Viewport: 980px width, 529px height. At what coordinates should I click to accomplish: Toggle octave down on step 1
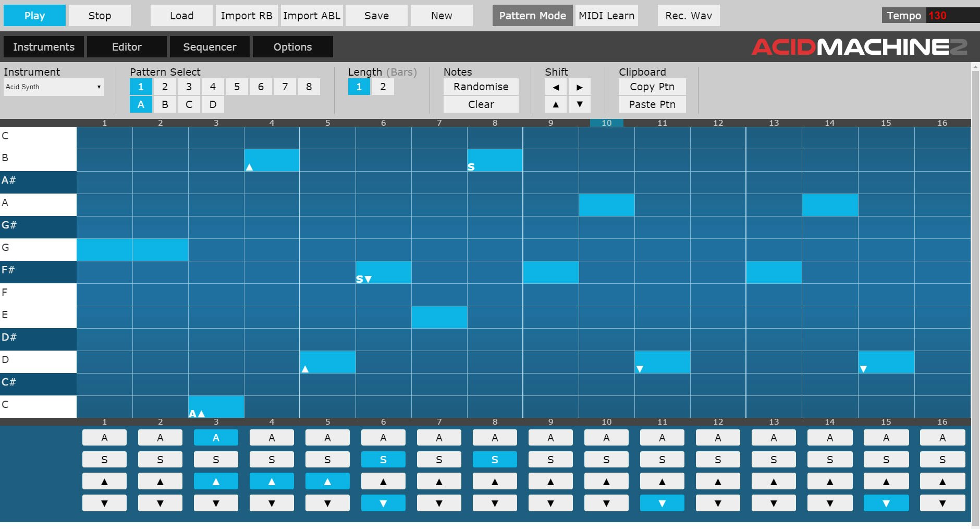[x=104, y=503]
